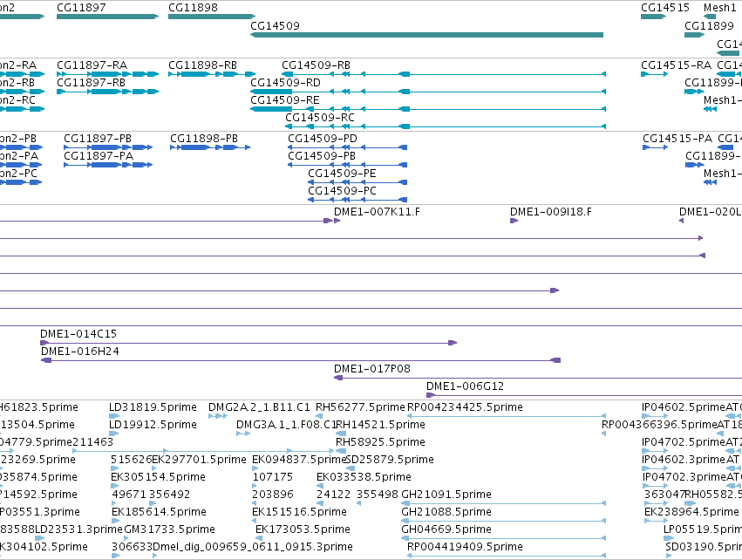Select transcript CG14509-RE
Viewport: 742px width, 560px height.
[428, 109]
